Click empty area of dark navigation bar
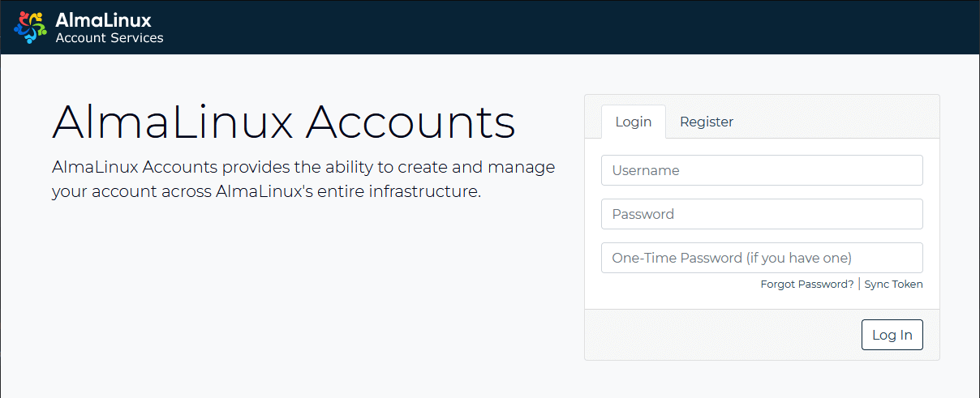This screenshot has height=398, width=980. pos(568,28)
